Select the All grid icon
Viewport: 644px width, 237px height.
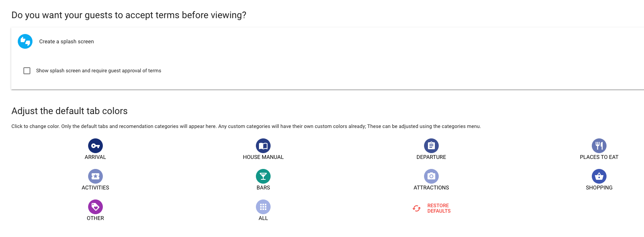click(263, 207)
